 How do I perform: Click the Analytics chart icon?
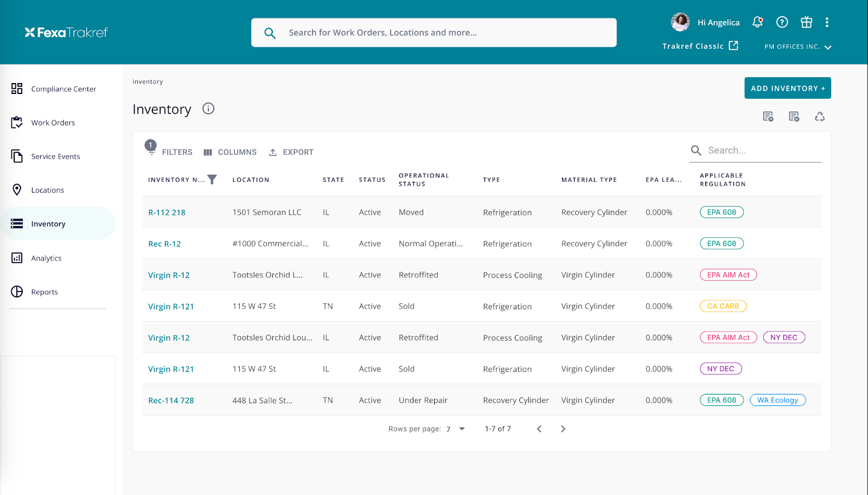tap(17, 258)
